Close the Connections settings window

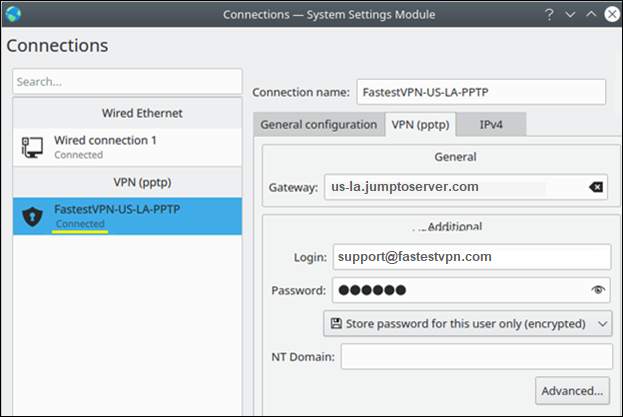(x=612, y=15)
